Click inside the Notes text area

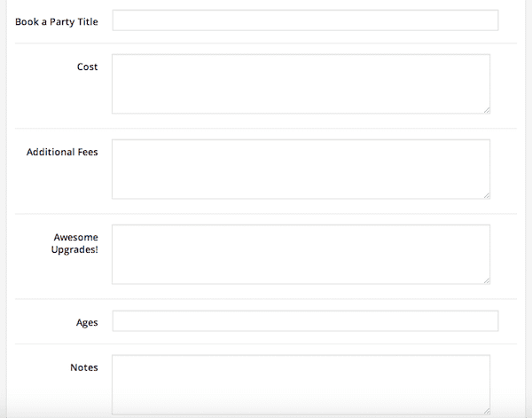(x=301, y=383)
